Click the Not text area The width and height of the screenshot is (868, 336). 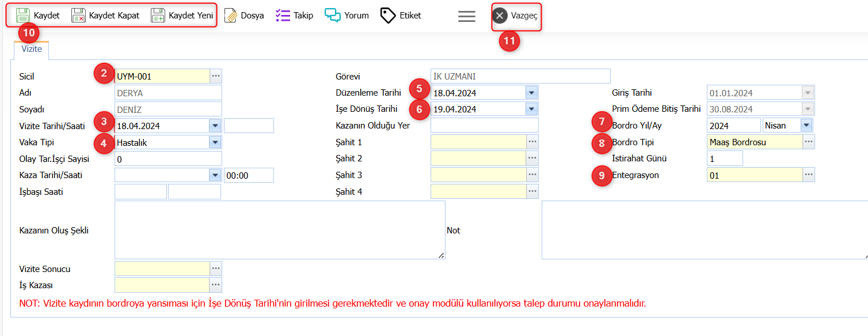pos(705,230)
